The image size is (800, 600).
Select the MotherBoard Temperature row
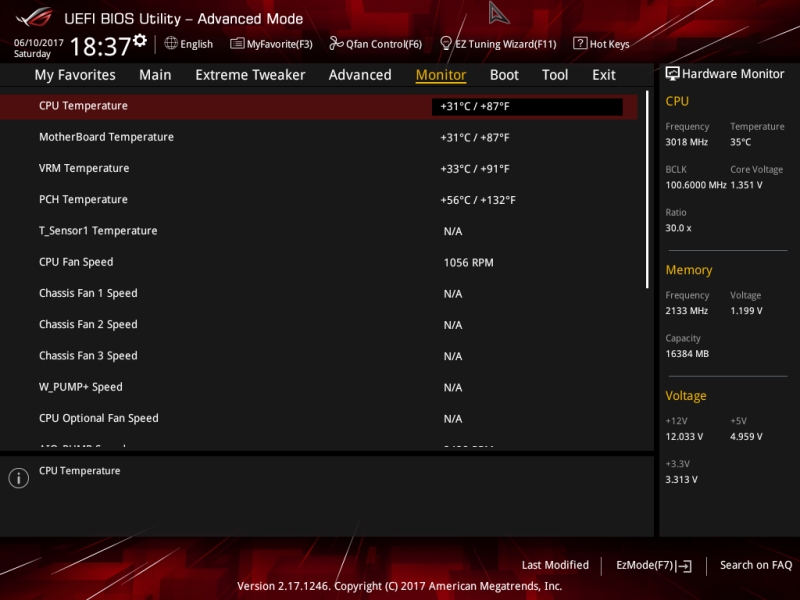click(x=319, y=137)
